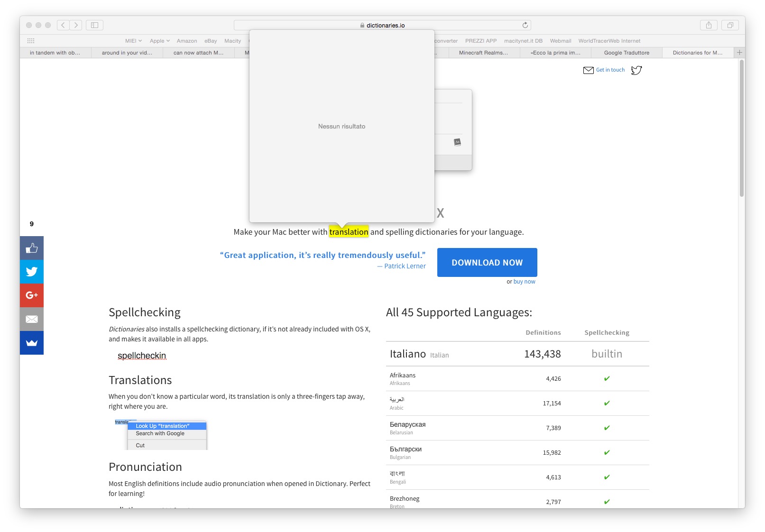Viewport: 765px width, 532px height.
Task: Open the Share menu in the toolbar
Action: pyautogui.click(x=709, y=25)
